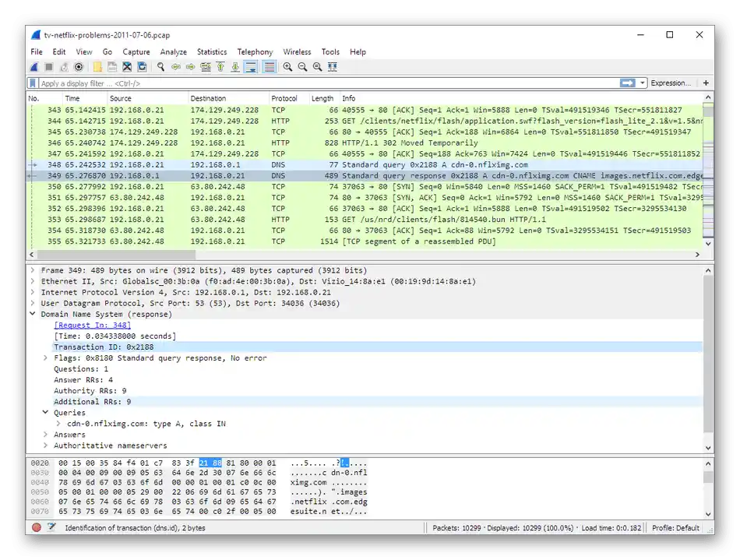
Task: Zoom in the main window text
Action: click(x=287, y=67)
